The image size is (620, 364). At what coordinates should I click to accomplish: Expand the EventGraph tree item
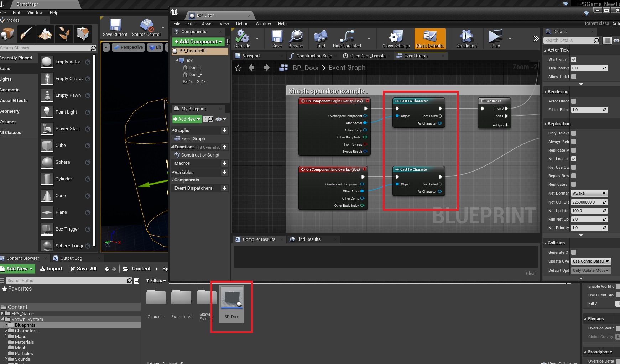(173, 138)
